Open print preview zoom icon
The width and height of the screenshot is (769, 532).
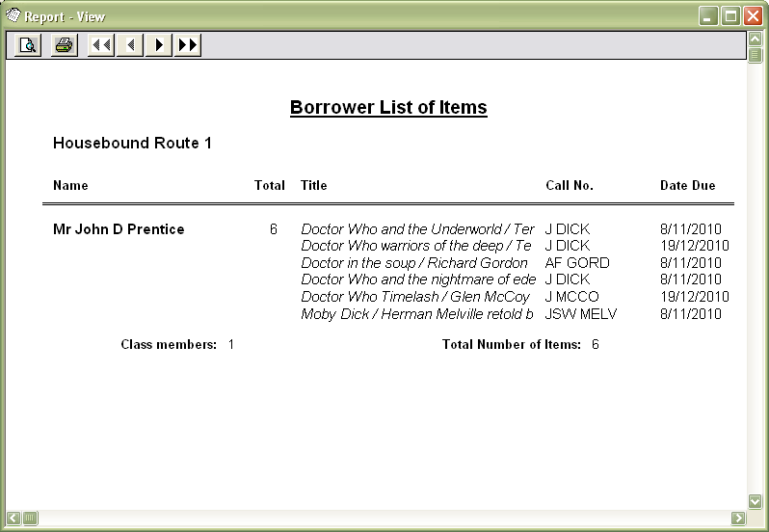pos(27,45)
